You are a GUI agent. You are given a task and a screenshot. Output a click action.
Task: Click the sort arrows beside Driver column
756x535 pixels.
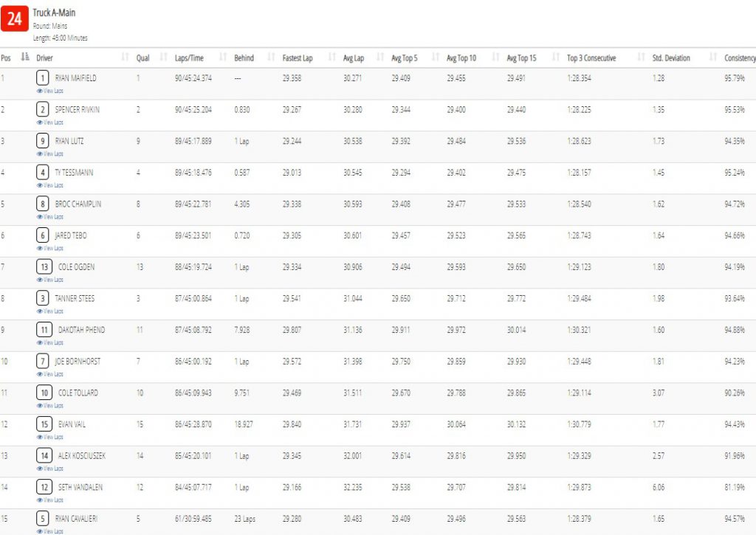click(x=126, y=58)
